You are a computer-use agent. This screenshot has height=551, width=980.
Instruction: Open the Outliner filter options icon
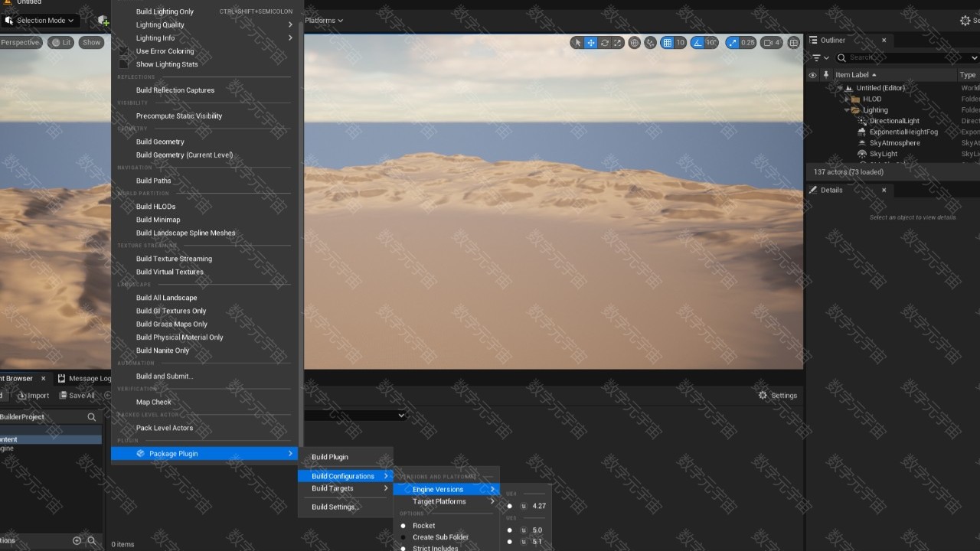pos(820,57)
